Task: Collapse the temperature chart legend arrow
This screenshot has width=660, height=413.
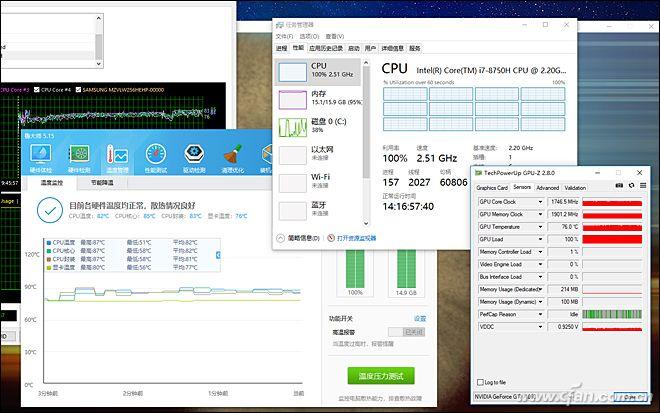Action: 218,255
